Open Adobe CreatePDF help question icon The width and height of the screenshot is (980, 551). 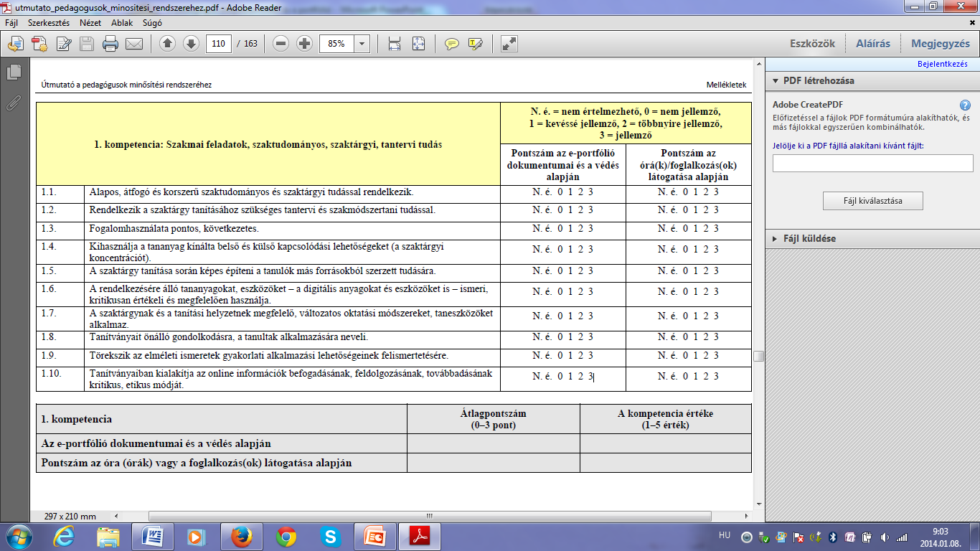click(965, 105)
